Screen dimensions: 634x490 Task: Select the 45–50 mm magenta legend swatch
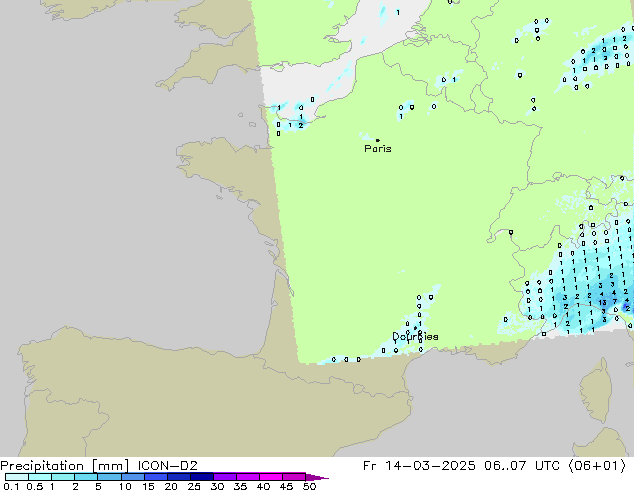click(x=293, y=477)
